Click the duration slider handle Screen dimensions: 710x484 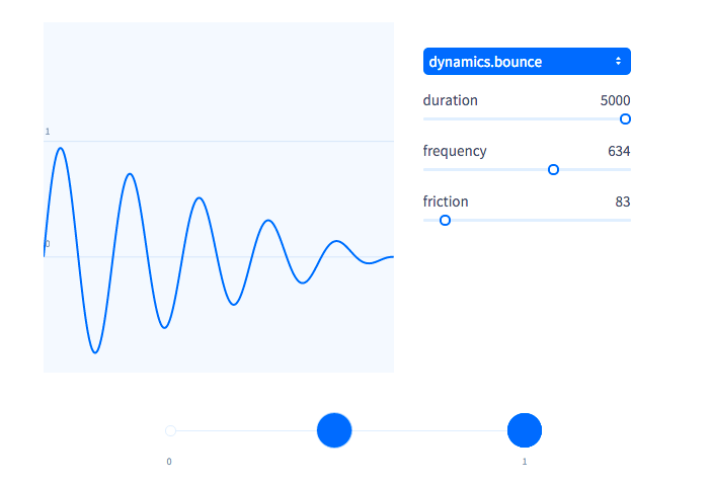pos(625,119)
